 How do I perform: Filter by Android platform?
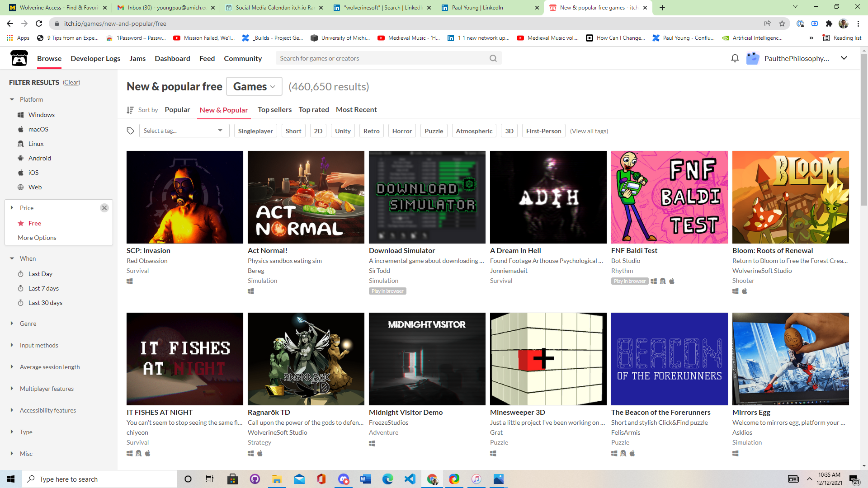39,158
